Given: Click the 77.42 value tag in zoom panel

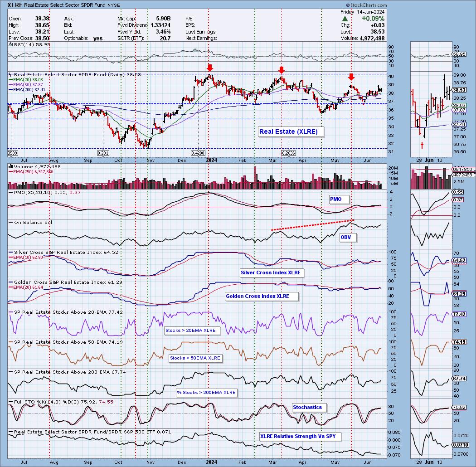Looking at the screenshot, I should 459,314.
